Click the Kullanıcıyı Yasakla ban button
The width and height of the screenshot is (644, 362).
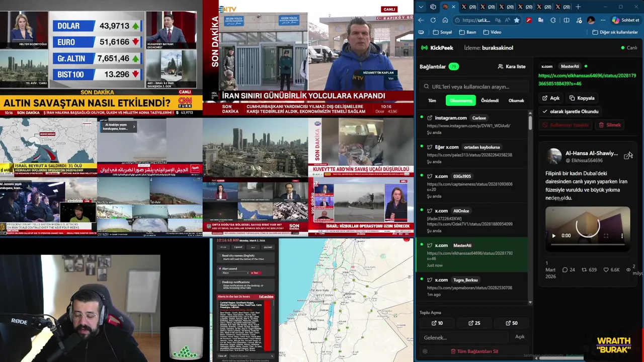566,125
